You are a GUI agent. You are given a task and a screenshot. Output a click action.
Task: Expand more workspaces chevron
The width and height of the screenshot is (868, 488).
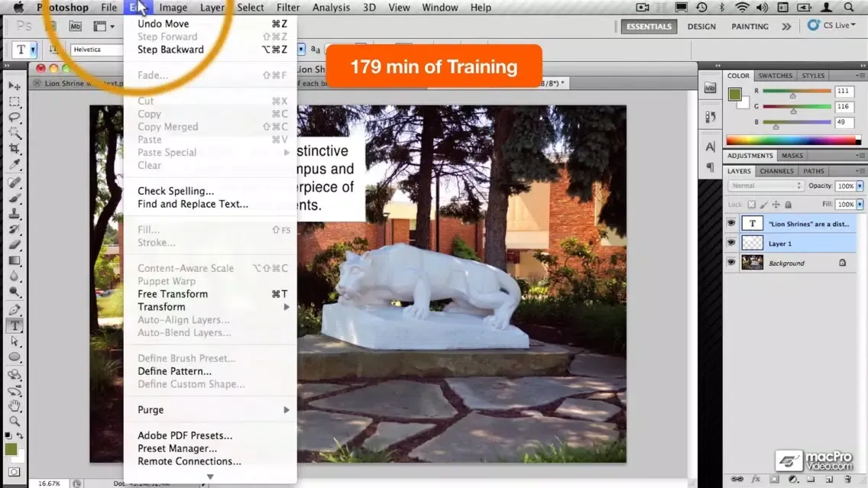[786, 26]
